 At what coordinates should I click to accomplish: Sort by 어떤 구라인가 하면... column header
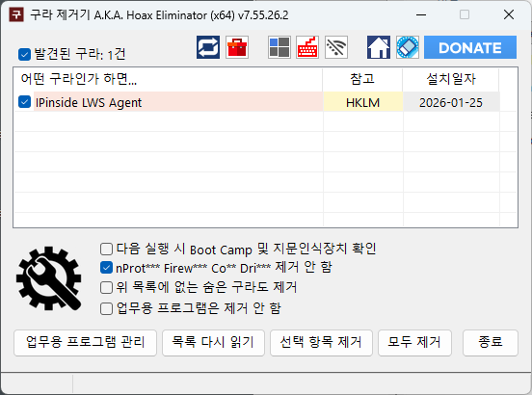(x=168, y=79)
